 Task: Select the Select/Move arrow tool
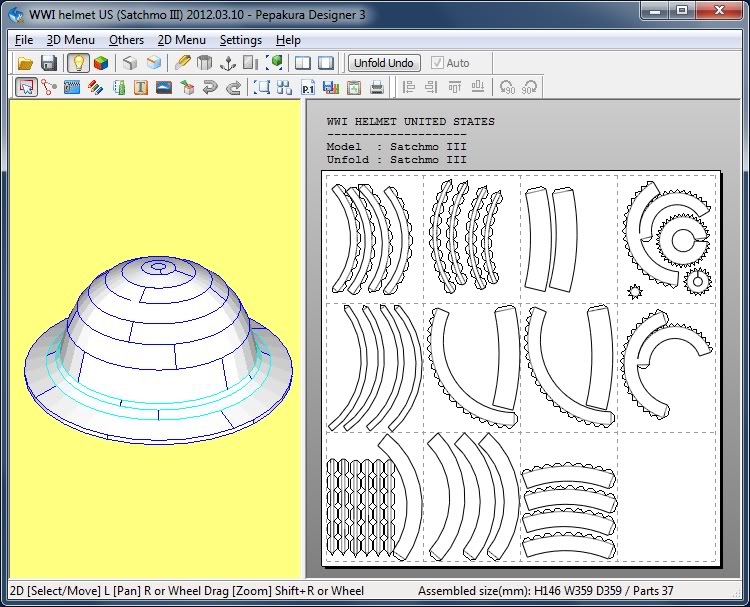(x=26, y=88)
